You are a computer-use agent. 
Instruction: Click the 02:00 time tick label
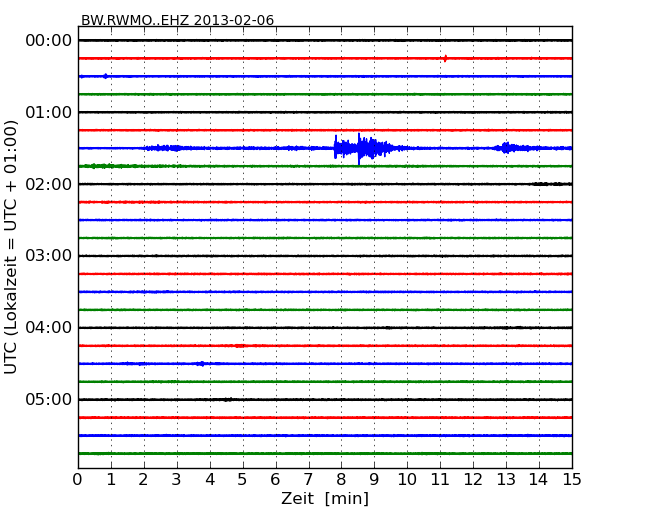tap(49, 184)
